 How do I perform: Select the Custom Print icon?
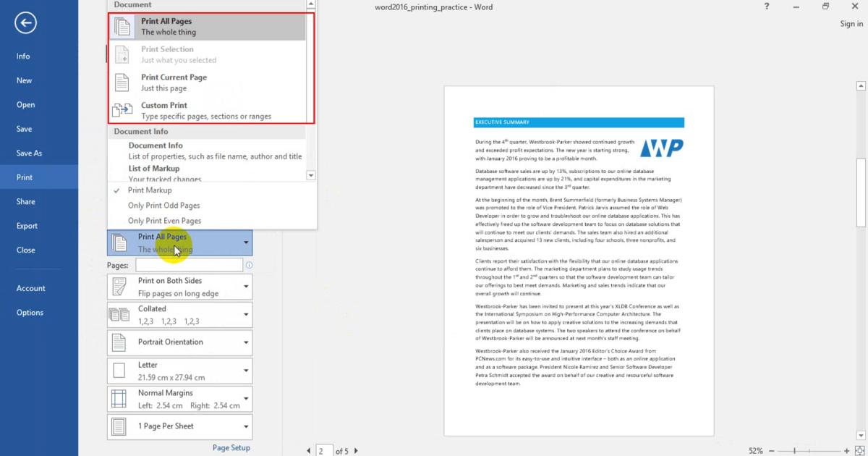[x=123, y=111]
